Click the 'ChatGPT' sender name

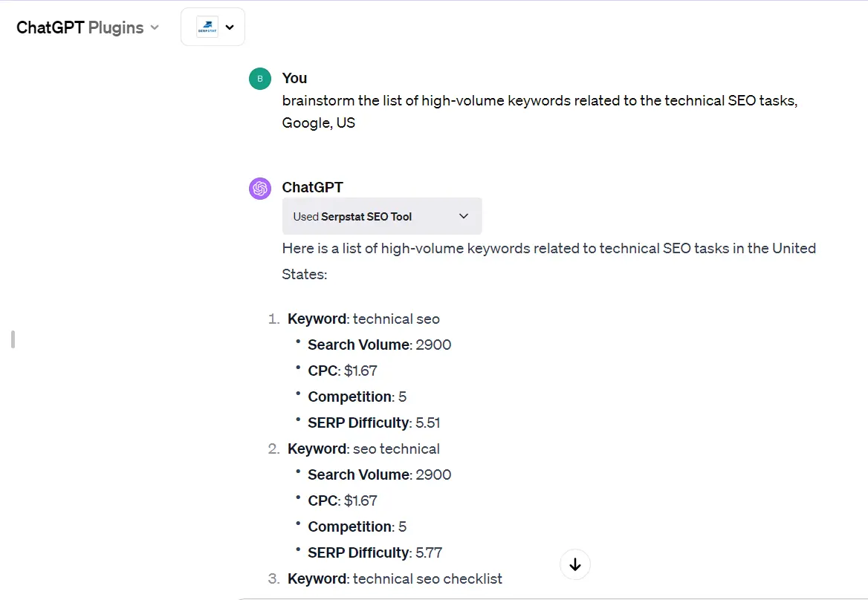[x=312, y=187]
